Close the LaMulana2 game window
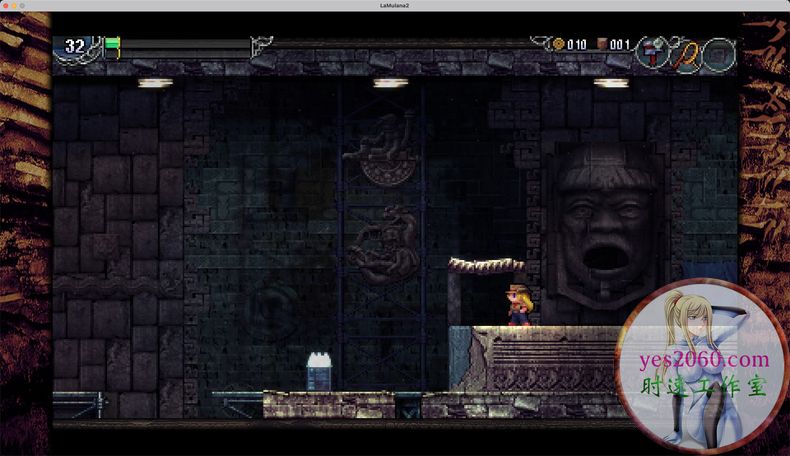The image size is (790, 456). pyautogui.click(x=8, y=6)
